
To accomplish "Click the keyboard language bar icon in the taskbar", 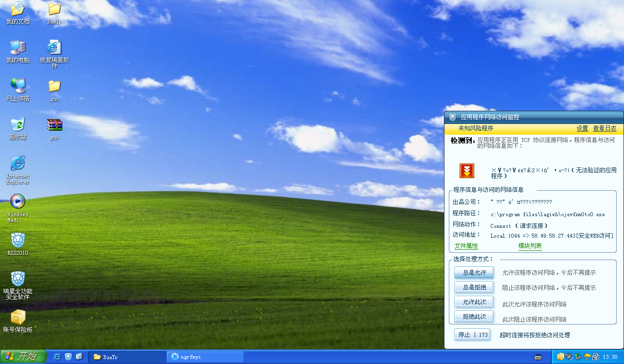I will coord(538,357).
